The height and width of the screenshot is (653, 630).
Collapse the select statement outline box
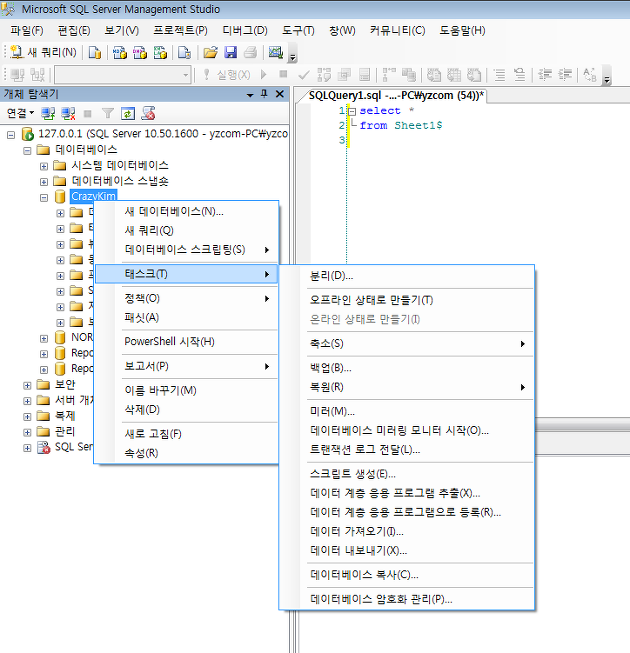point(352,111)
